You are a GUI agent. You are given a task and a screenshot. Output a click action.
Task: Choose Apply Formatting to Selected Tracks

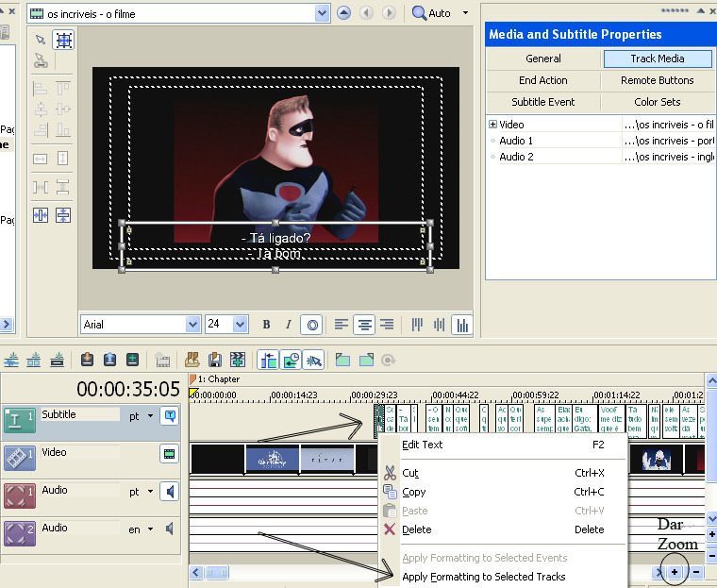pyautogui.click(x=503, y=577)
